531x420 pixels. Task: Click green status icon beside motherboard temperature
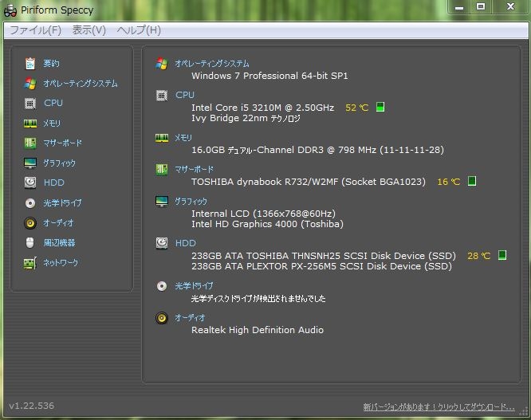(x=472, y=181)
